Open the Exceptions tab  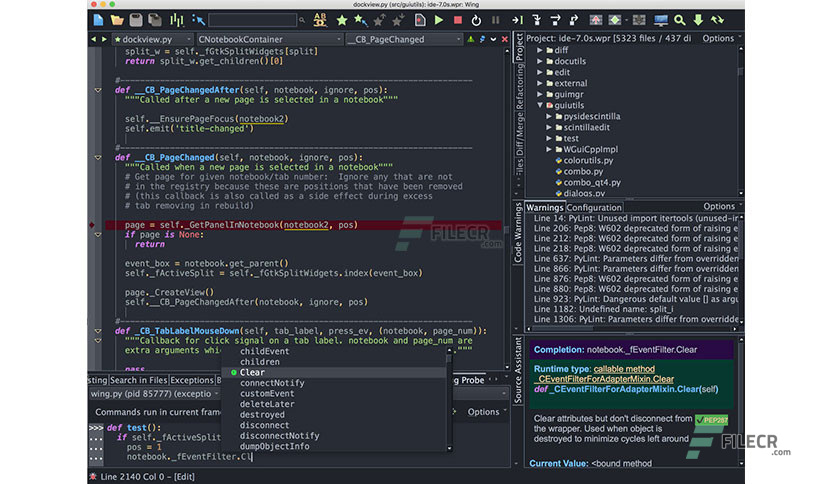pyautogui.click(x=192, y=380)
